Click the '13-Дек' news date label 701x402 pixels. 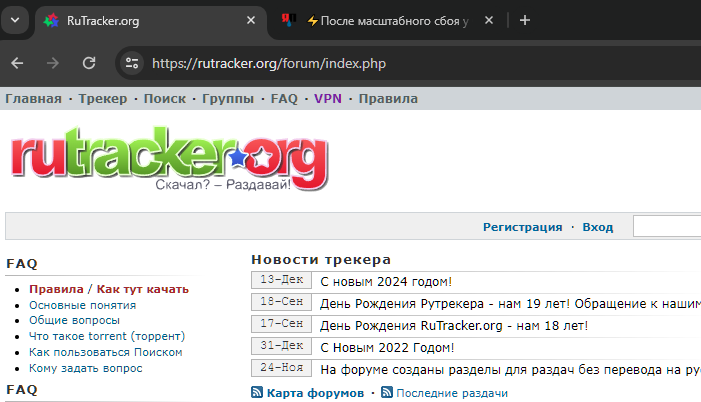point(282,279)
